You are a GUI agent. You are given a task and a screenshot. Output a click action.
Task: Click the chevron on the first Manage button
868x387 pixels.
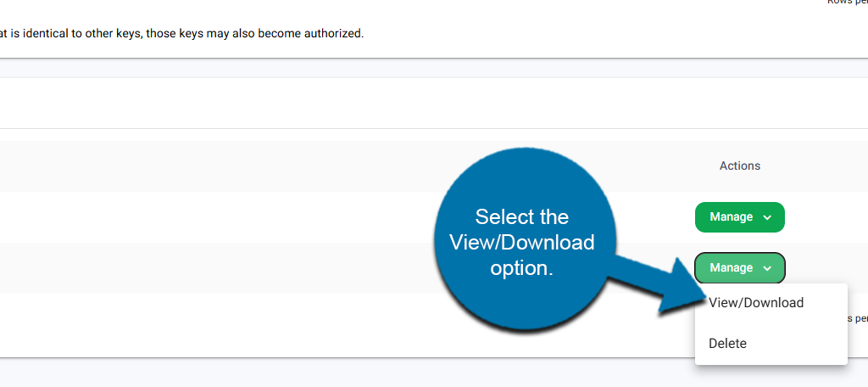point(767,218)
